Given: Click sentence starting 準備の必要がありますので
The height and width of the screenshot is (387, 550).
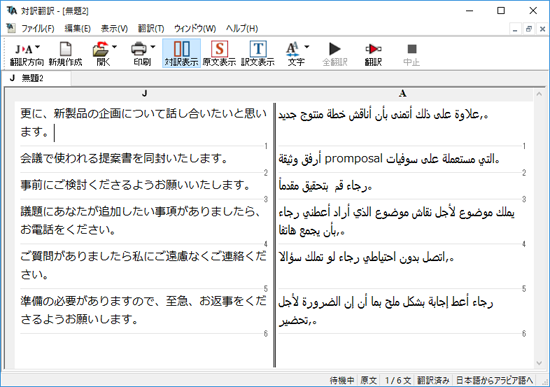Looking at the screenshot, I should coord(143,310).
